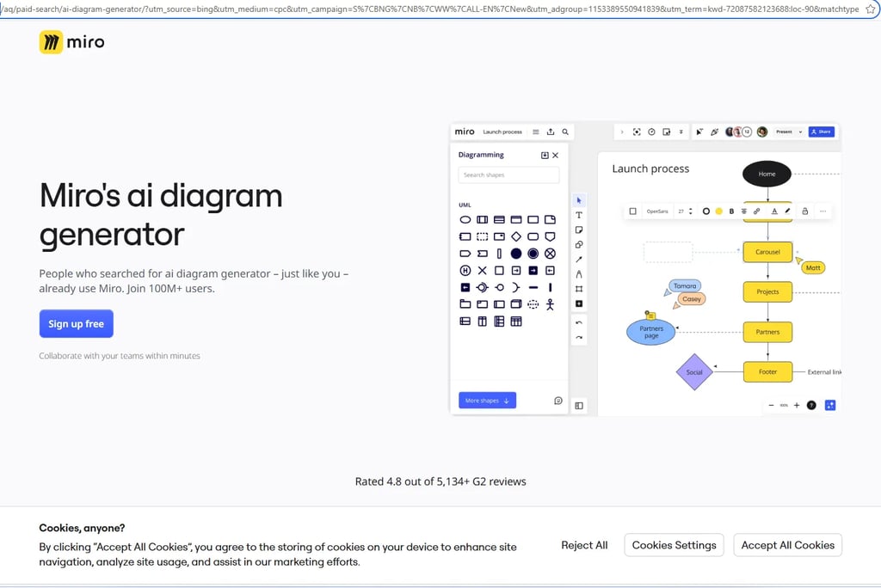Select the black Home node
The height and width of the screenshot is (588, 881).
767,175
